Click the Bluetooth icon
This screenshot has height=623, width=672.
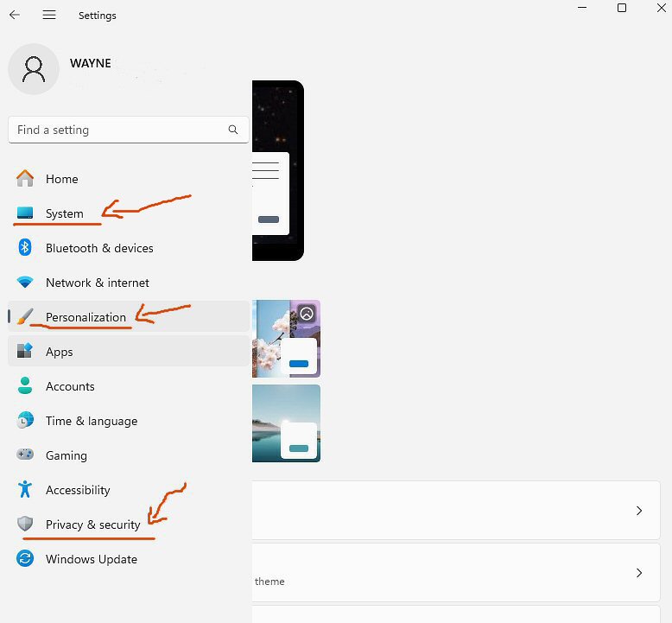click(25, 247)
